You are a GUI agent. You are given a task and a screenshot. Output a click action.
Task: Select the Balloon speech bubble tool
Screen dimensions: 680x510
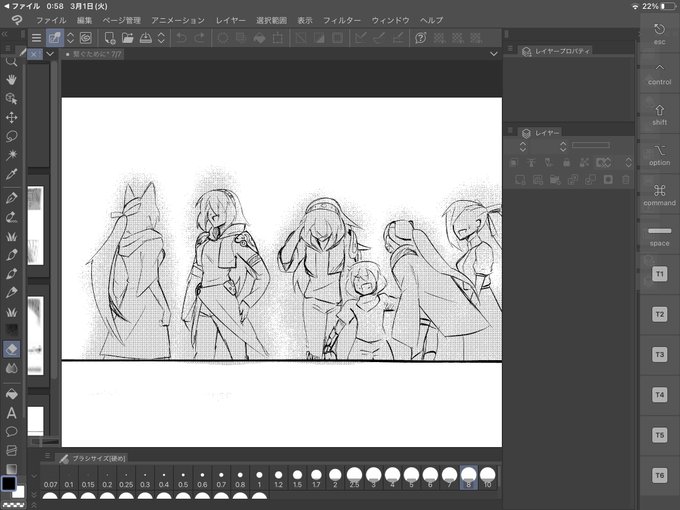[11, 432]
